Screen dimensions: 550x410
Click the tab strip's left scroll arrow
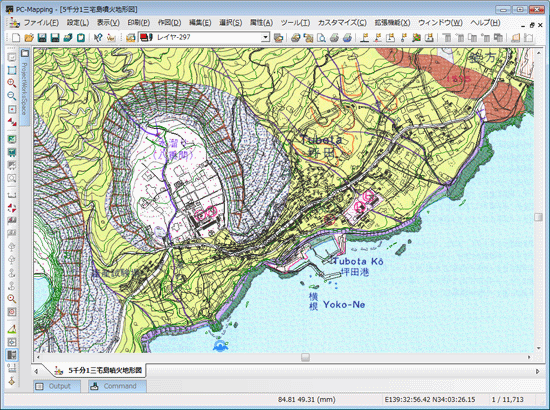pyautogui.click(x=36, y=371)
